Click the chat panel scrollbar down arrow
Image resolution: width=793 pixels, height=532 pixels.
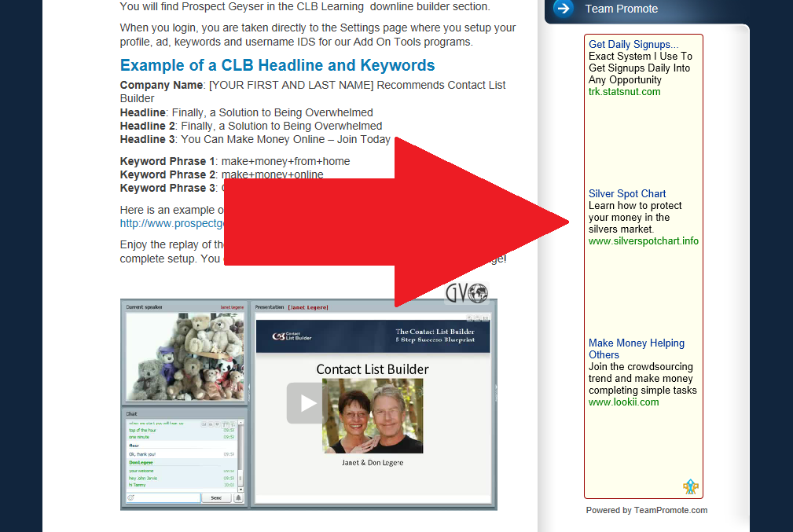[240, 489]
